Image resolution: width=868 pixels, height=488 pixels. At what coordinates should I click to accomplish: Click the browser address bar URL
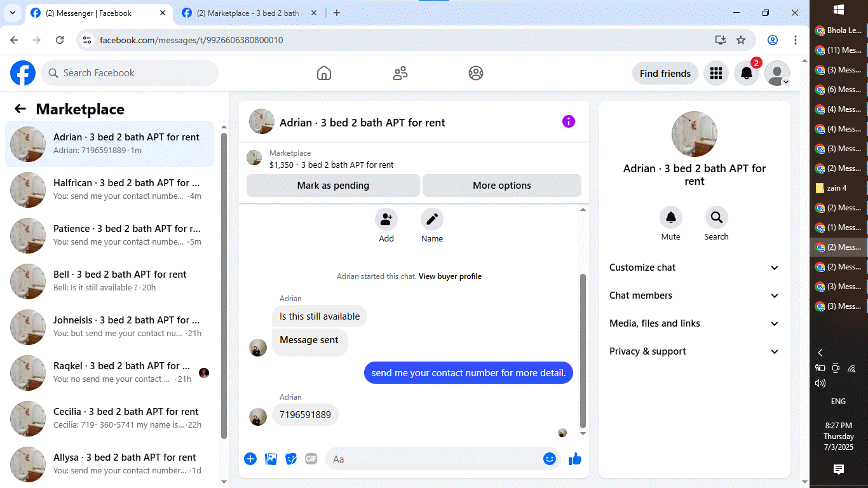(x=191, y=40)
